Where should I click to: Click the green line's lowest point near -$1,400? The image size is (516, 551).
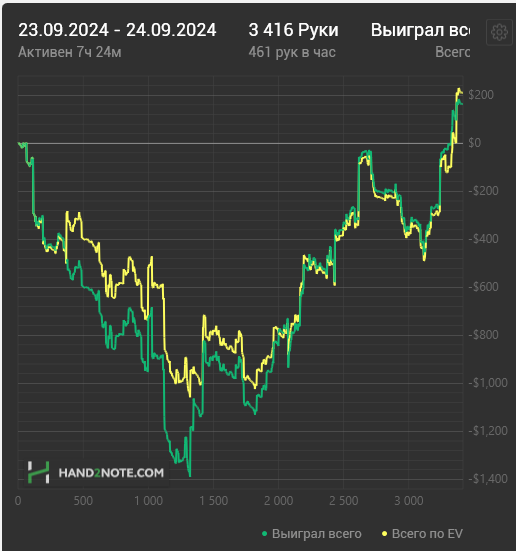pos(190,476)
